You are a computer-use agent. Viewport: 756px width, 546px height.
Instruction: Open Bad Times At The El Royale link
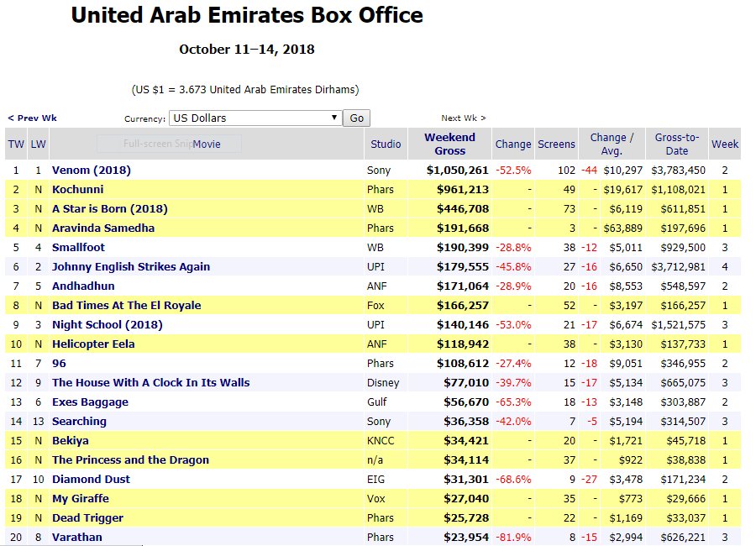click(126, 305)
